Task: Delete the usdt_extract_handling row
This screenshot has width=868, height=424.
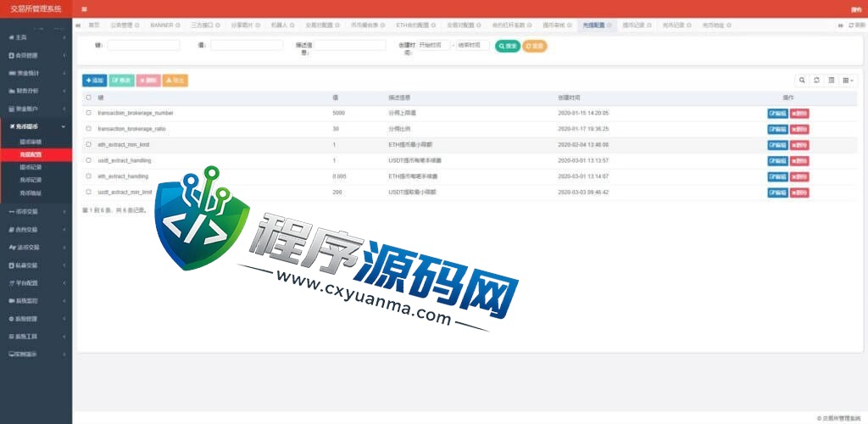Action: click(x=798, y=161)
